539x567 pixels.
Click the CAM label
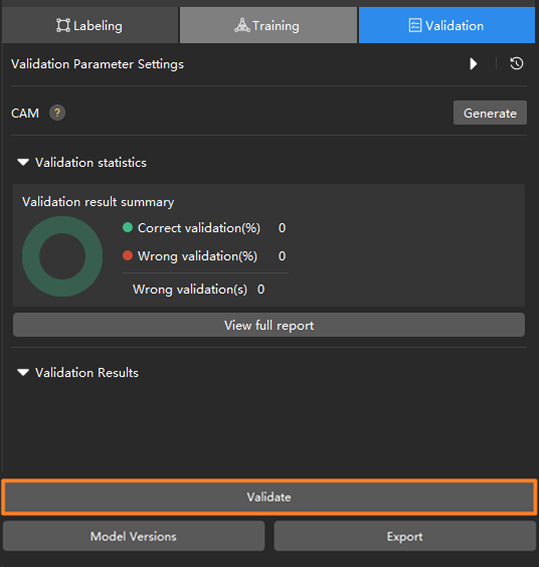point(25,113)
